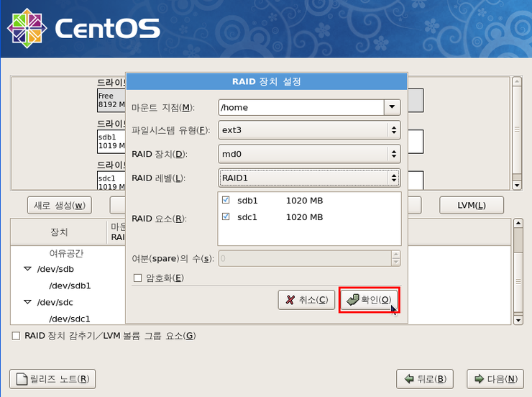
Task: Uncheck the sdc1 RAID member checkbox
Action: [x=226, y=216]
